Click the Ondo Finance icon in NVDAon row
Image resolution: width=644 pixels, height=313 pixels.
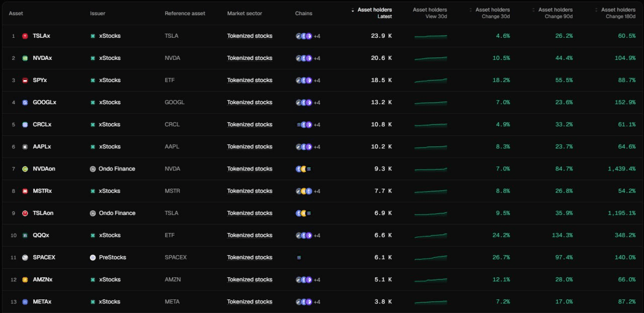tap(93, 169)
